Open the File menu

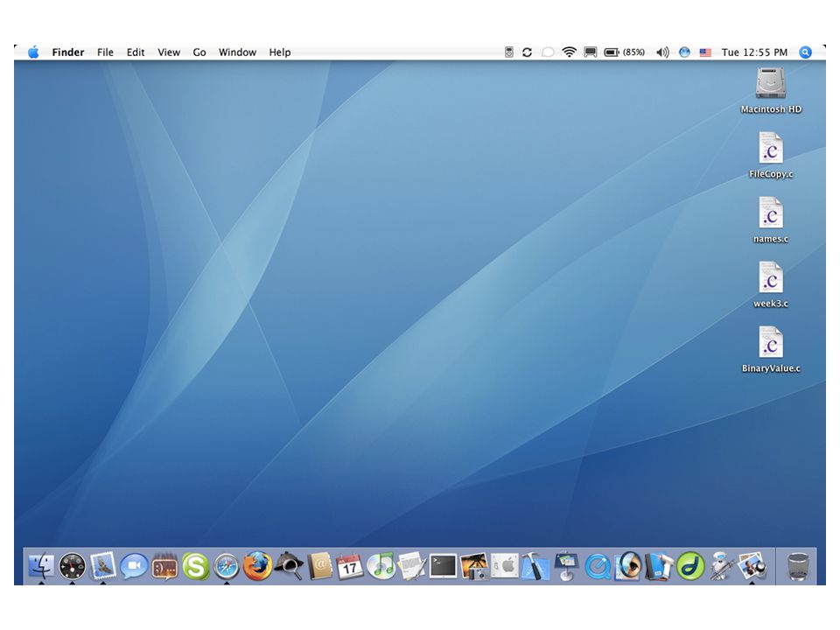coord(105,52)
